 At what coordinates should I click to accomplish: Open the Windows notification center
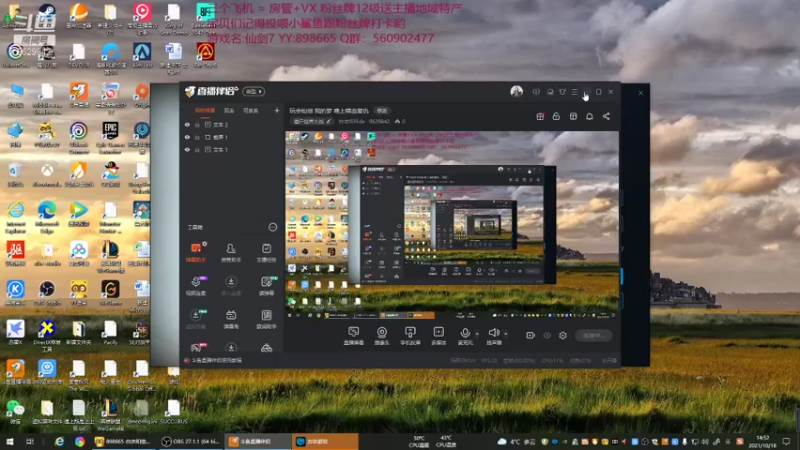(x=786, y=441)
